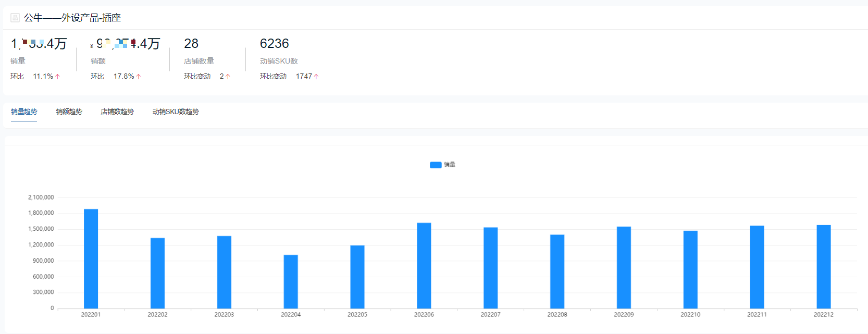Click the 店铺数量 metric label

coord(199,61)
